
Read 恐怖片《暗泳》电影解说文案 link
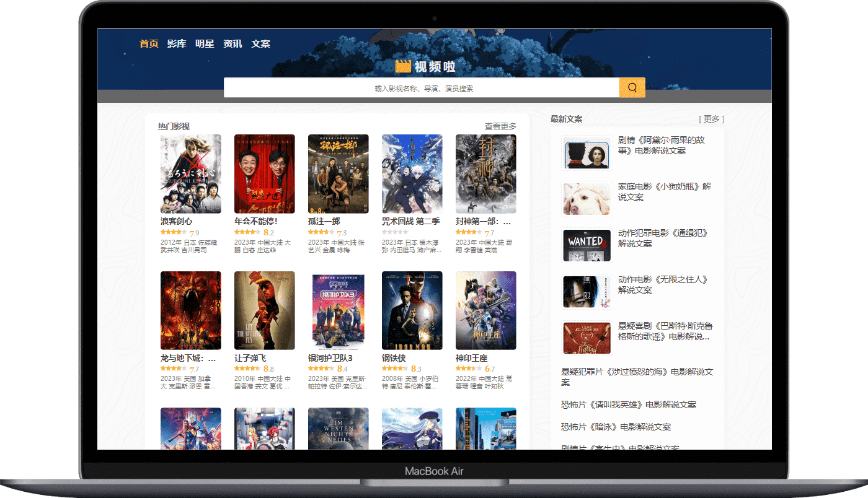(616, 427)
